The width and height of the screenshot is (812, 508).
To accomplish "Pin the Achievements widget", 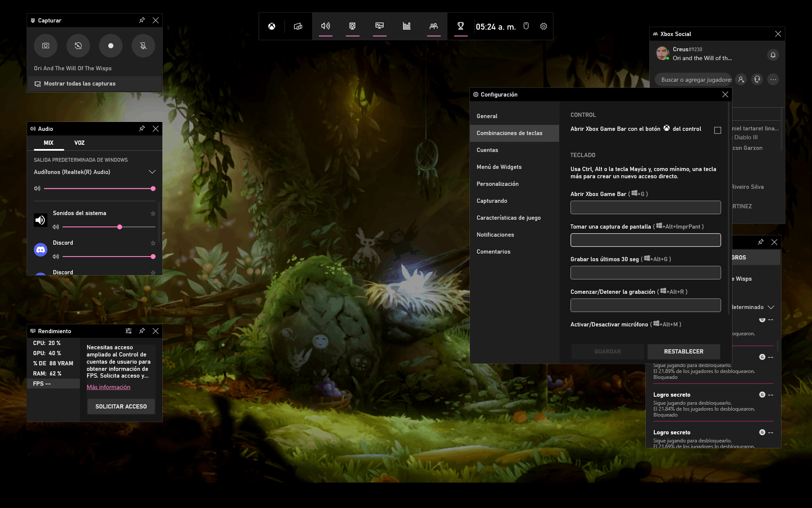I will (761, 242).
